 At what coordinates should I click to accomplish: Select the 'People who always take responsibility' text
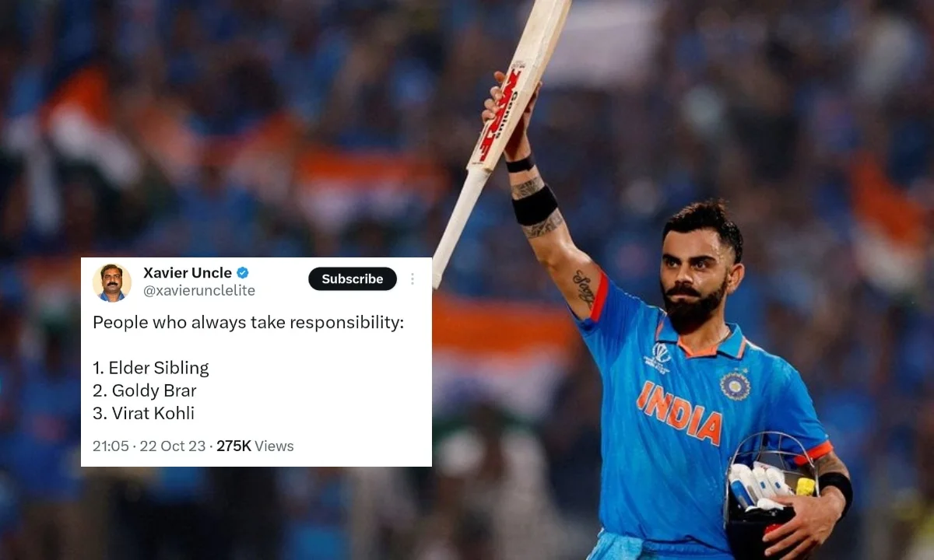tap(248, 323)
